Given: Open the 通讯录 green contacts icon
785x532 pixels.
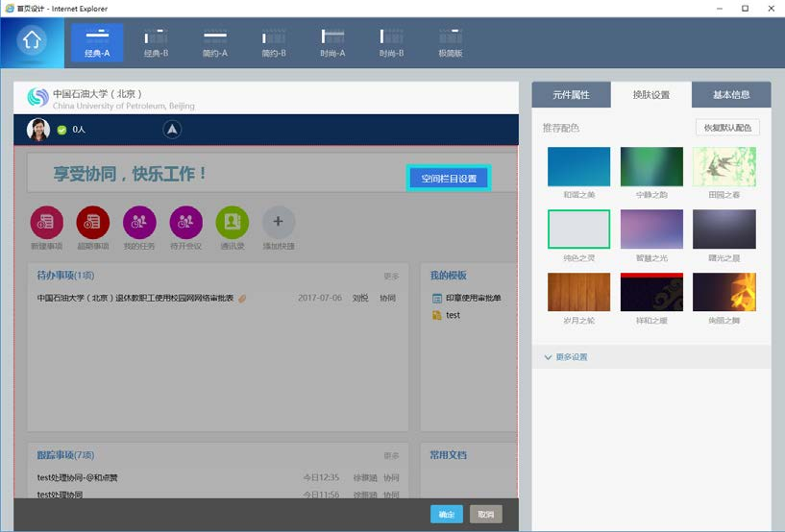Looking at the screenshot, I should [232, 222].
